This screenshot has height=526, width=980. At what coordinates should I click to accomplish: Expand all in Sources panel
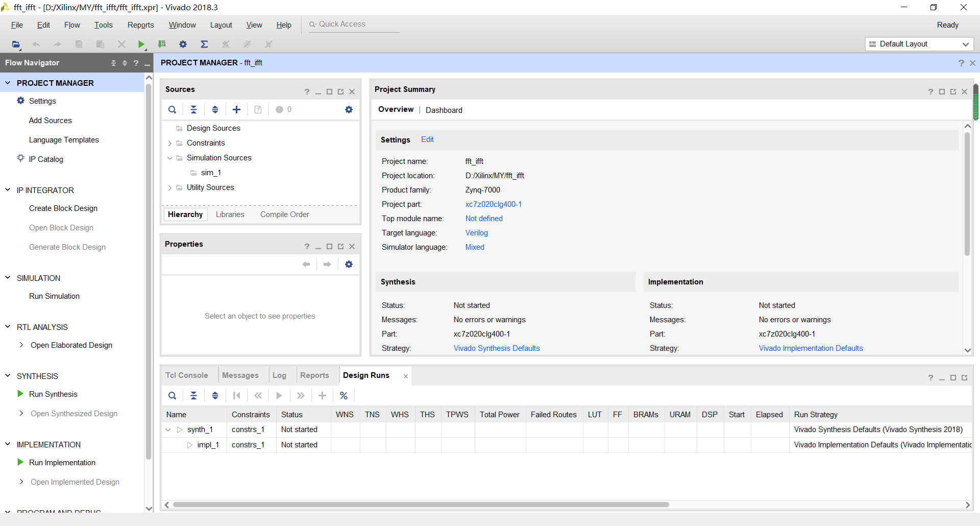[215, 109]
